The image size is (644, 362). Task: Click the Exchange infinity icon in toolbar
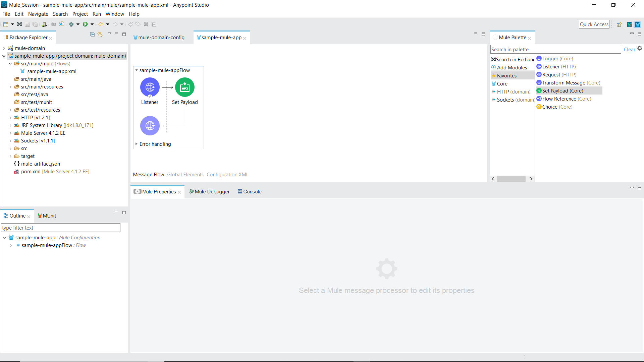[19, 24]
